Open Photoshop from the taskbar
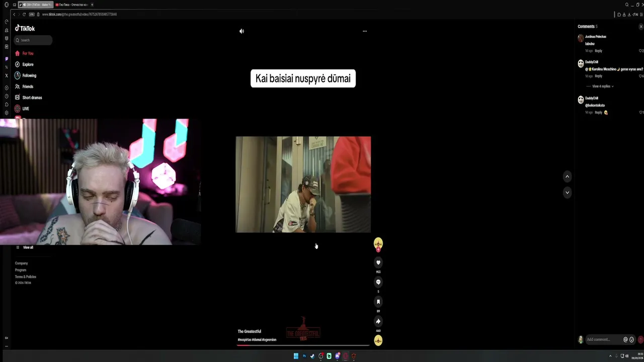 304,356
